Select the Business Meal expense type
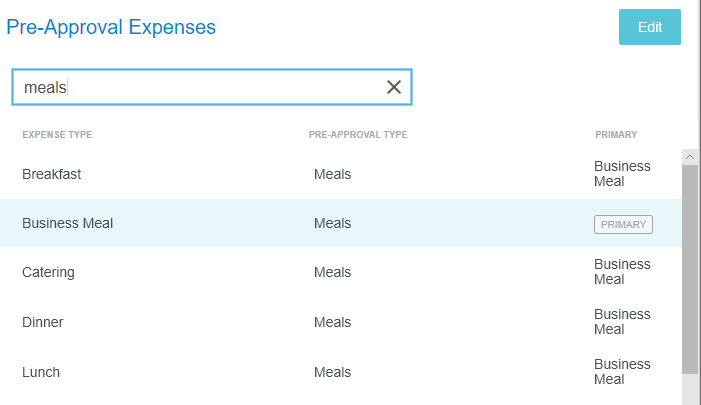Viewport: 701px width, 405px height. point(68,223)
